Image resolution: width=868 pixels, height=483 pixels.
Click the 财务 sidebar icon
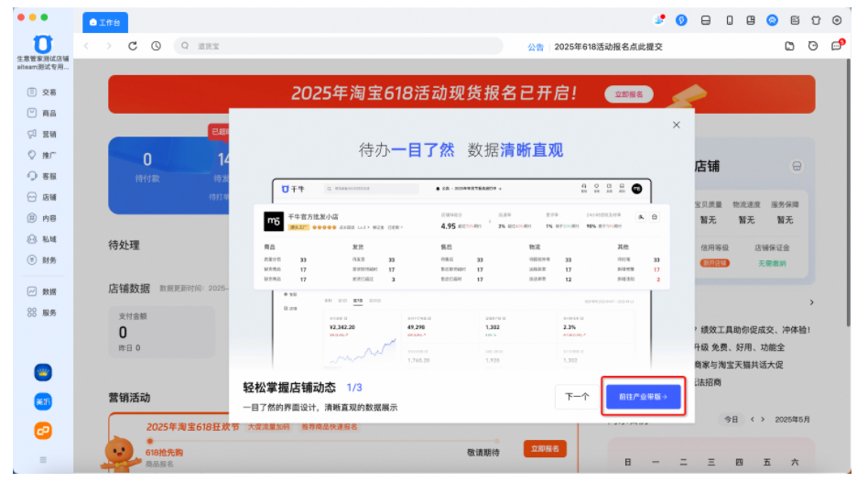point(32,259)
